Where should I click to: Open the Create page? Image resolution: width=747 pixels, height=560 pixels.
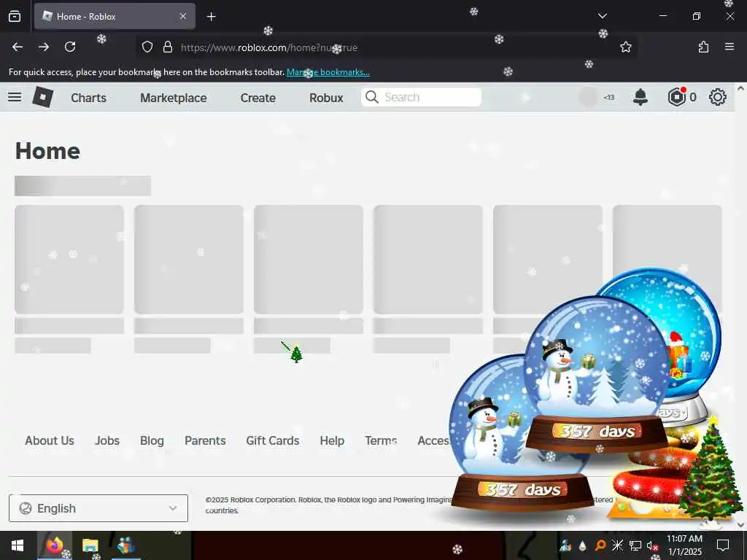pyautogui.click(x=258, y=98)
